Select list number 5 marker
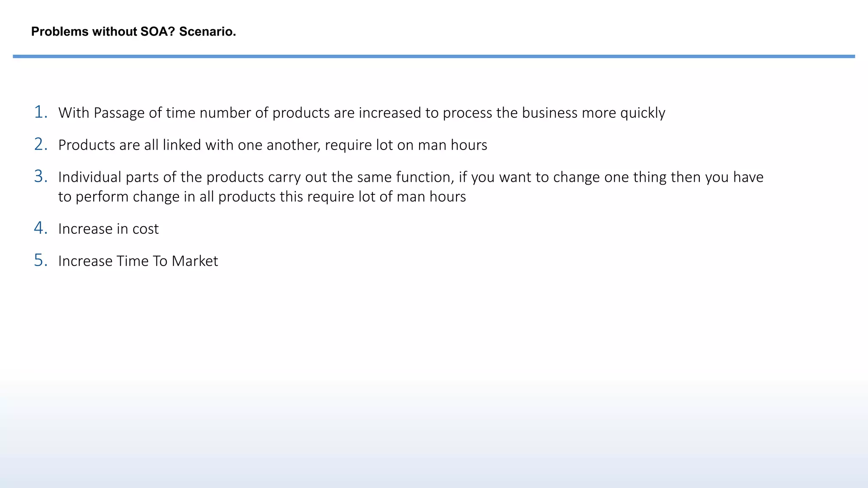 pyautogui.click(x=40, y=261)
